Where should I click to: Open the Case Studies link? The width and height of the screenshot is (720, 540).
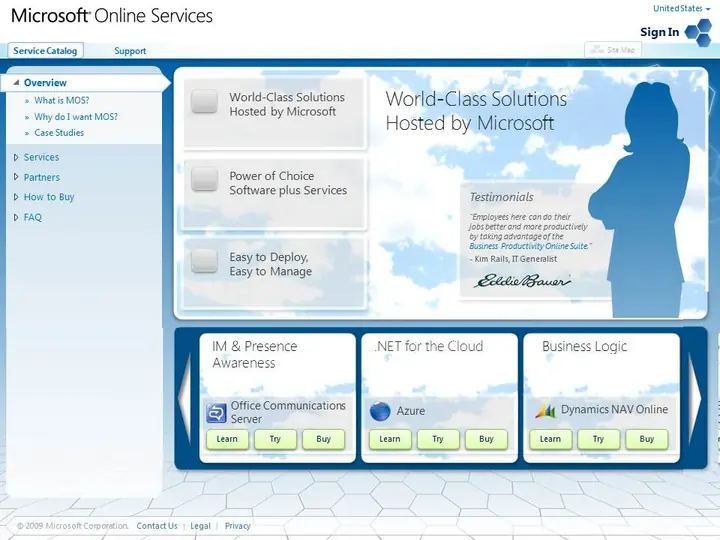click(x=59, y=133)
